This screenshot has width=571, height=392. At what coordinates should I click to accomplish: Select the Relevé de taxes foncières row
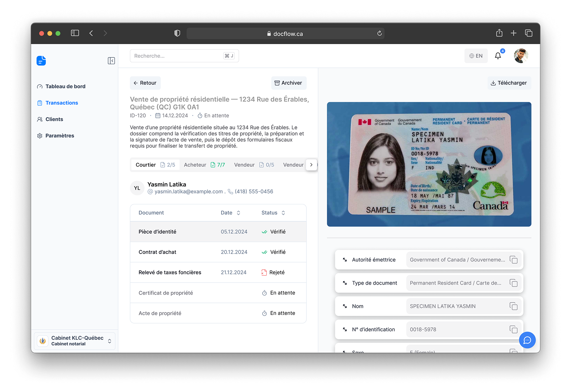pyautogui.click(x=218, y=273)
